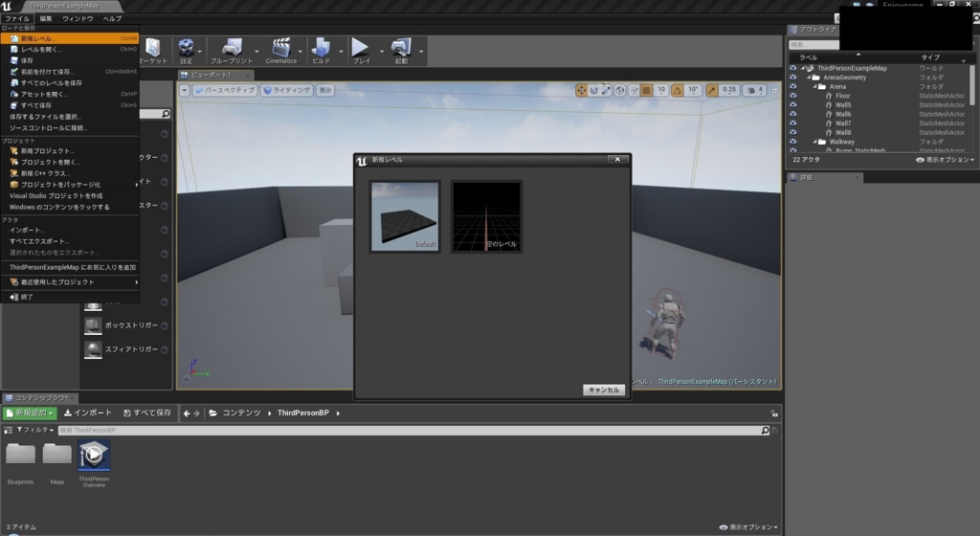The image size is (980, 536).
Task: Select the ThirdPerson Overview asset
Action: (94, 463)
